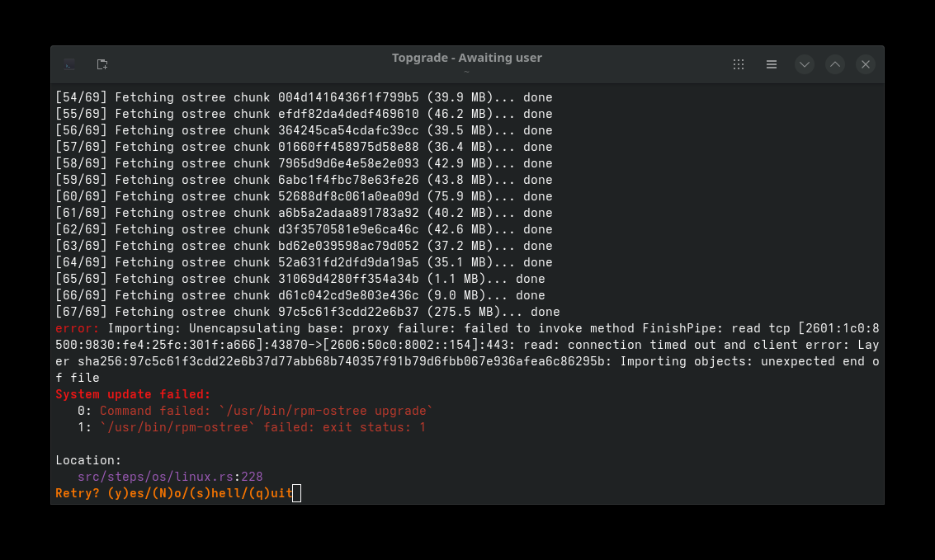Screen dimensions: 935x560
Task: Click the '/usr/bin/rpm-ostree upgrade' command text
Action: 326,411
